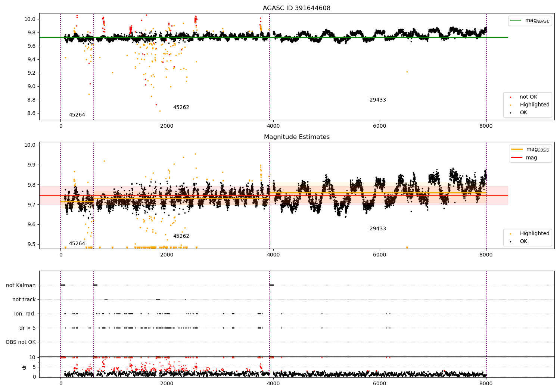This screenshot has width=560, height=392.
Task: Click the 'AGASC ID 391644608' plot title
Action: pos(296,8)
